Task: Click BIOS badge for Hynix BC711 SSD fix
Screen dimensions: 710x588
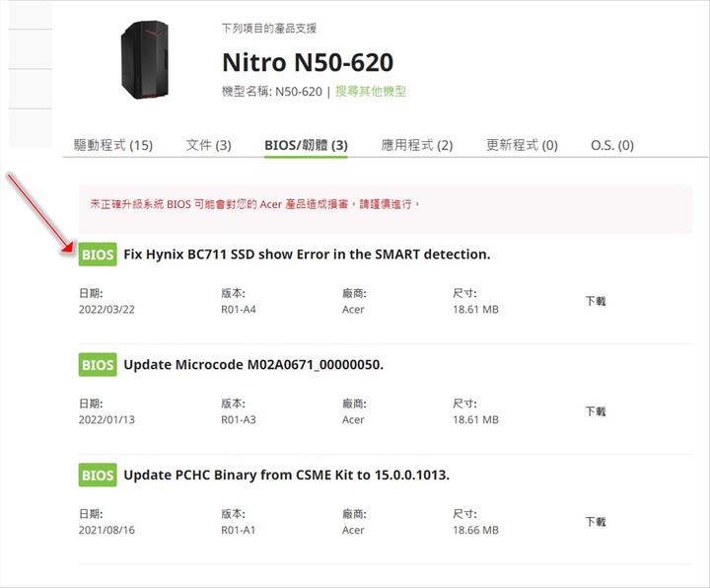Action: tap(98, 255)
